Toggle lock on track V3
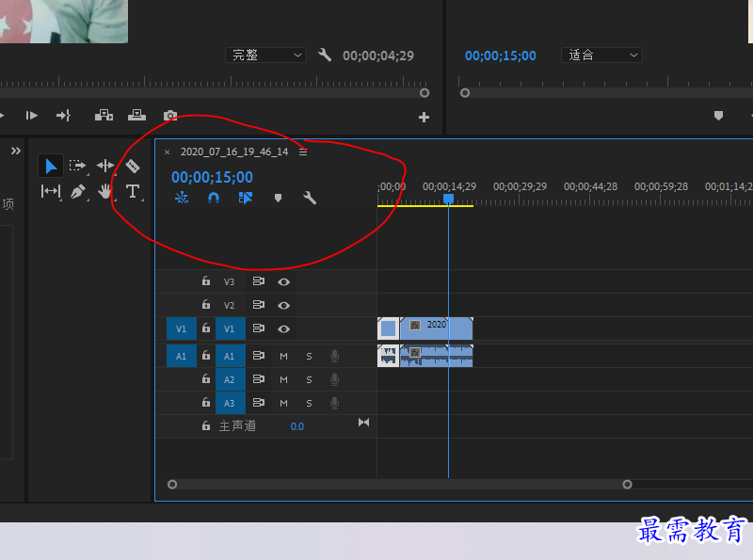Screen dimensions: 753x560 [x=206, y=281]
